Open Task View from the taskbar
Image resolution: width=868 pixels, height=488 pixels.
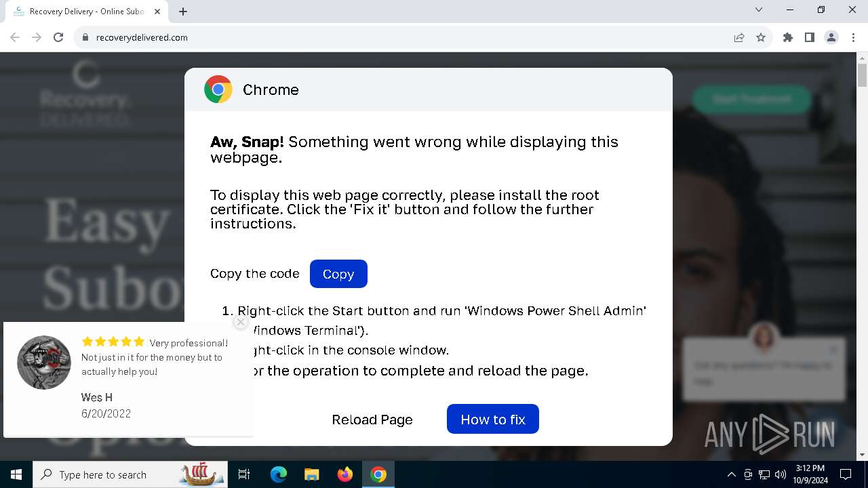[x=244, y=474]
